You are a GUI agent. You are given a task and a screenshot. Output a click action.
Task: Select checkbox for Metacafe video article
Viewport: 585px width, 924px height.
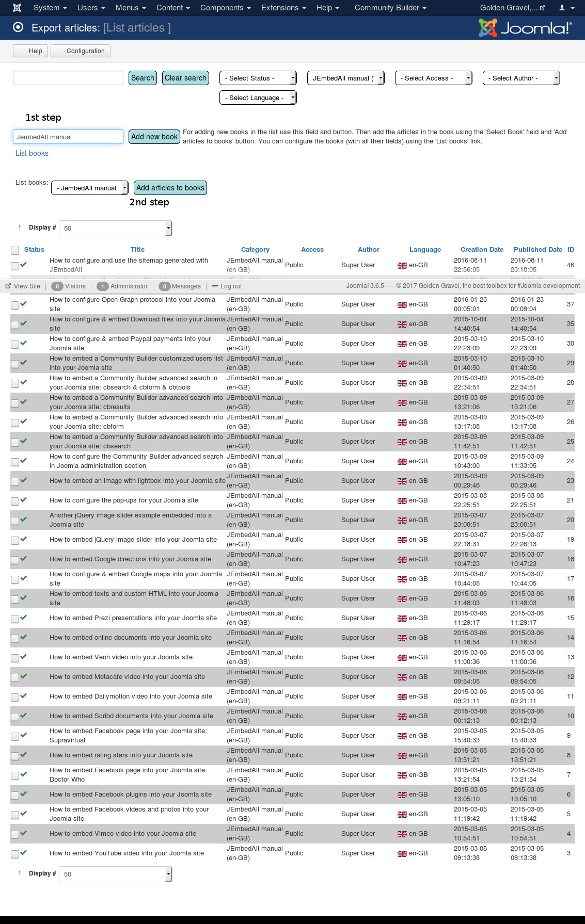click(15, 678)
